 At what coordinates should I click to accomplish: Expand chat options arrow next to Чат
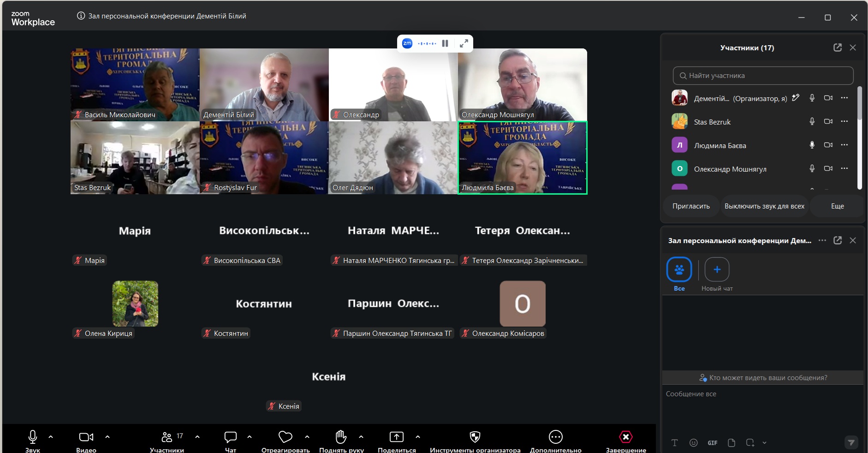(x=250, y=436)
